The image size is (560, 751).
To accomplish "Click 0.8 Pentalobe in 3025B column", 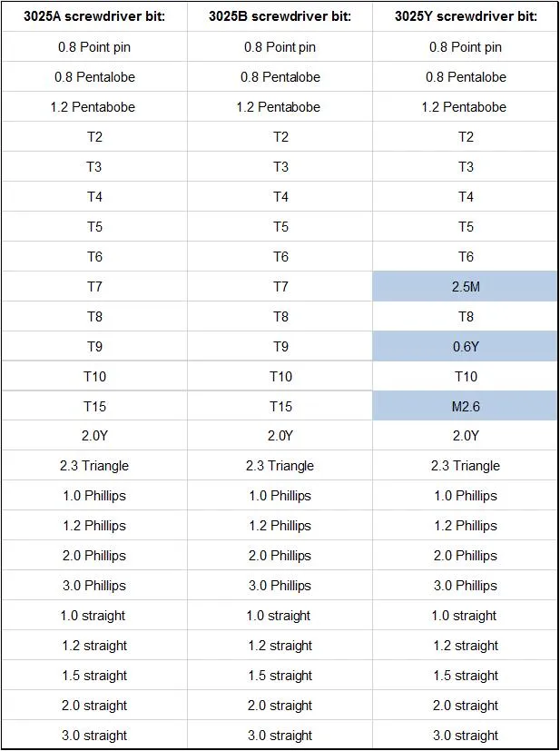I will (280, 76).
